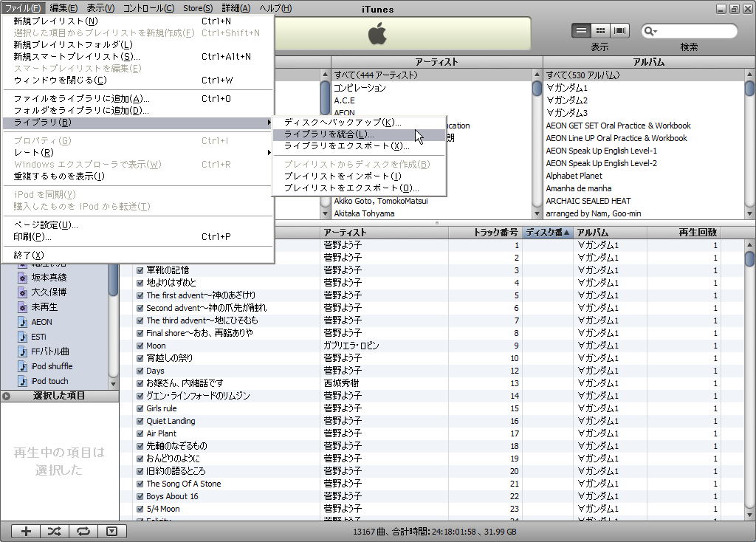
Task: Open the 編集(E) menu
Action: 63,8
